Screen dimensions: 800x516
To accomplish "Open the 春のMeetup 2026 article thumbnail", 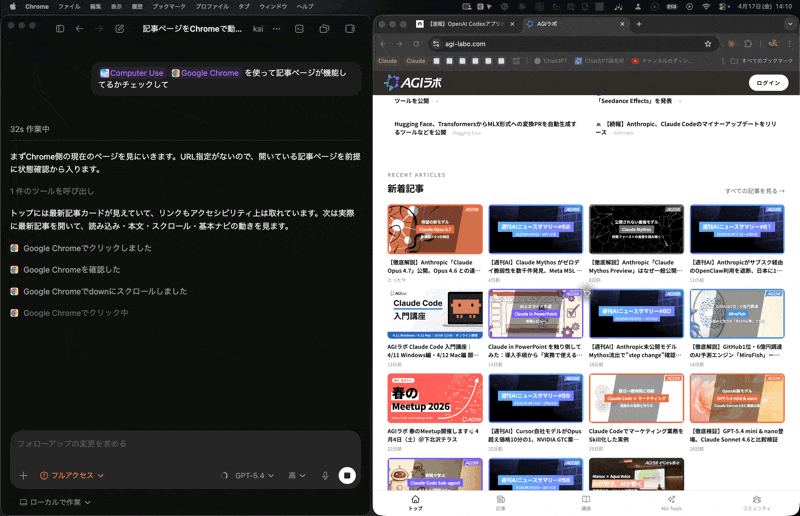I will click(x=434, y=398).
